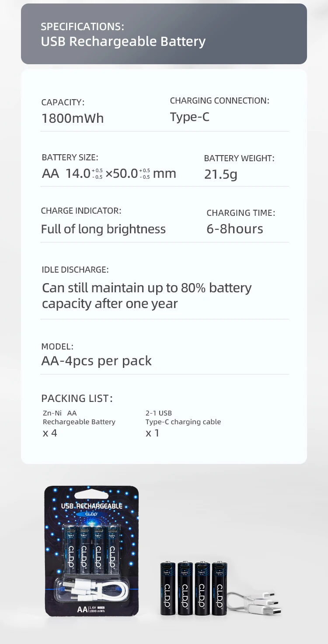Click the 6-8hours charging time value

(x=234, y=229)
